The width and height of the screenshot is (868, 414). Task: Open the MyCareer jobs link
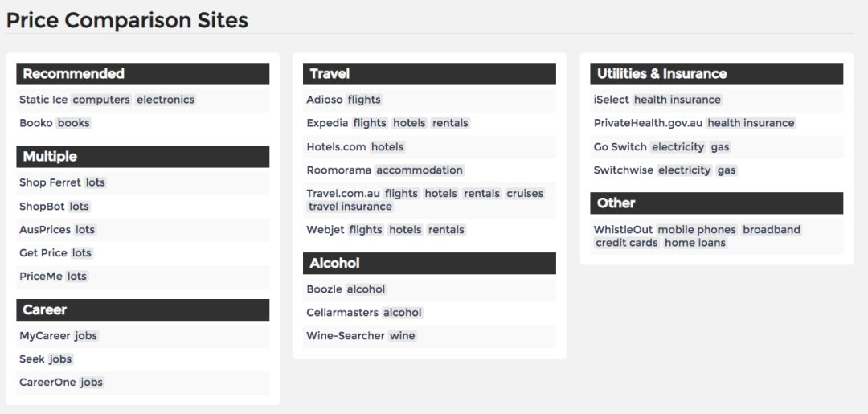tap(45, 336)
